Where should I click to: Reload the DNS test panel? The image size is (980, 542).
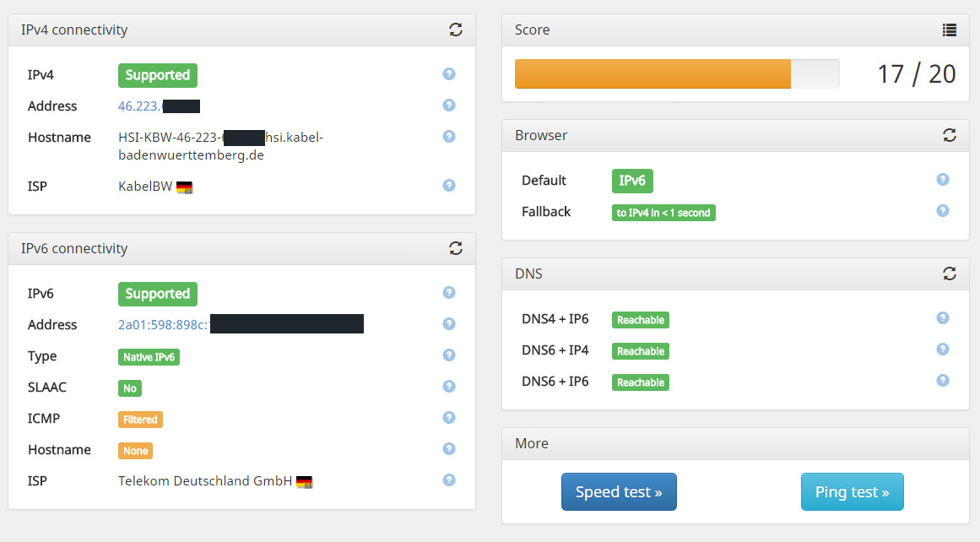950,274
